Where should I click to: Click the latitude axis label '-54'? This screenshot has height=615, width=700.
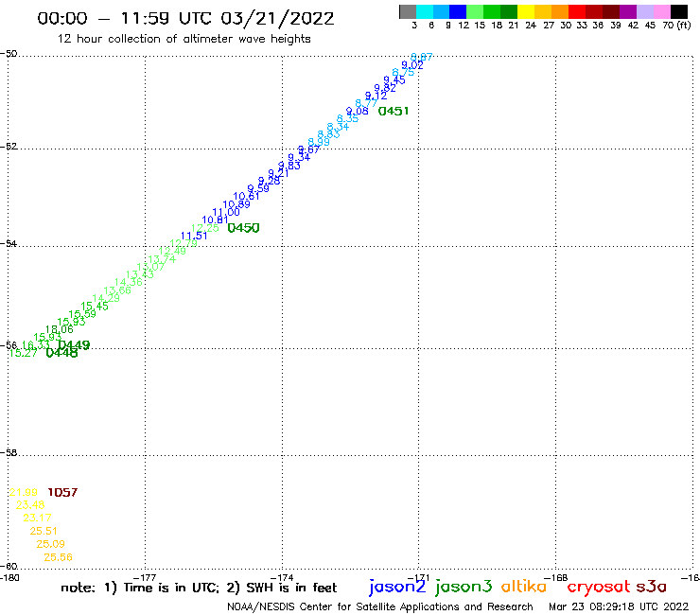[x=9, y=244]
